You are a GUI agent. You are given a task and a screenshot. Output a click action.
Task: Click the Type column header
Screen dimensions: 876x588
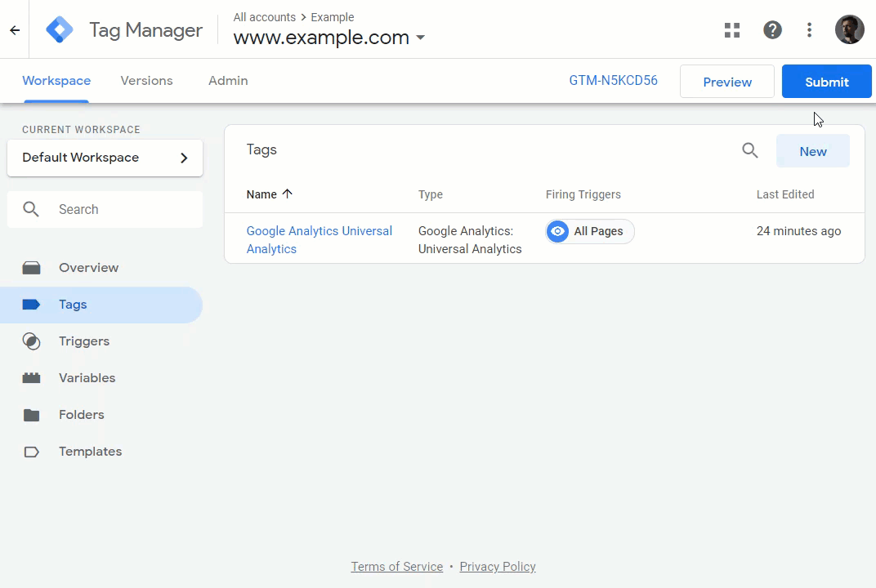click(430, 194)
